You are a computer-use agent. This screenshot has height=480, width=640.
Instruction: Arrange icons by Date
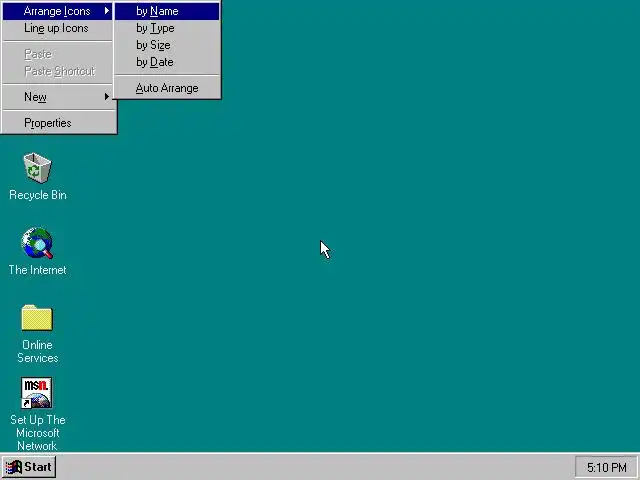167,62
